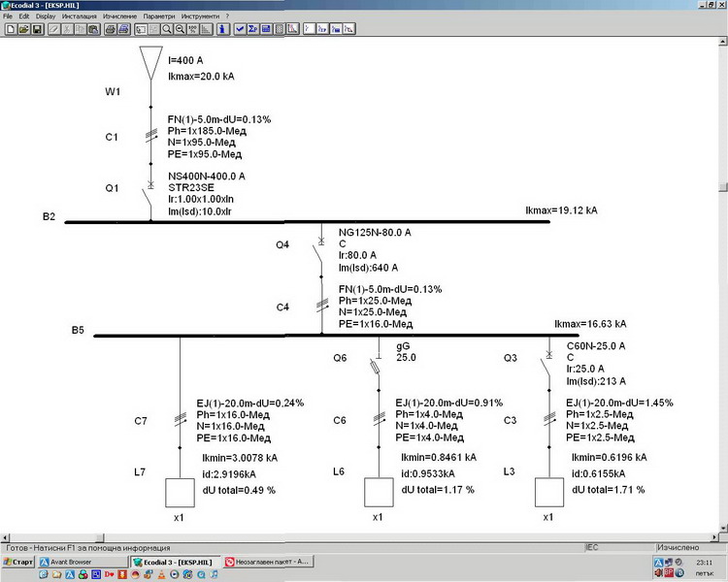The image size is (728, 582).
Task: Save the project with the floppy disk icon
Action: click(37, 29)
